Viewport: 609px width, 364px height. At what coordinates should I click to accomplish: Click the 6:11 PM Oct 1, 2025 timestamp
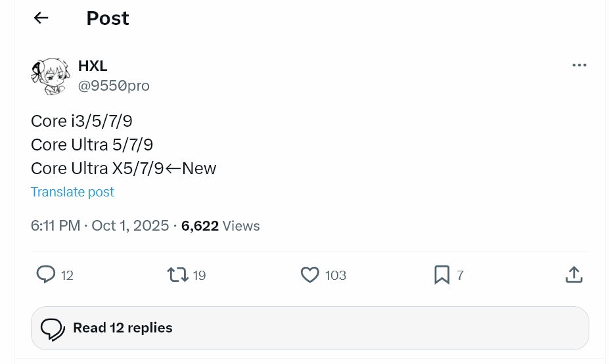pyautogui.click(x=100, y=226)
